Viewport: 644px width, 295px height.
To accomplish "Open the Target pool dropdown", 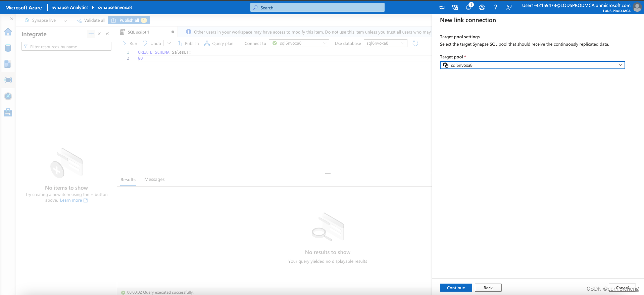I will 532,65.
